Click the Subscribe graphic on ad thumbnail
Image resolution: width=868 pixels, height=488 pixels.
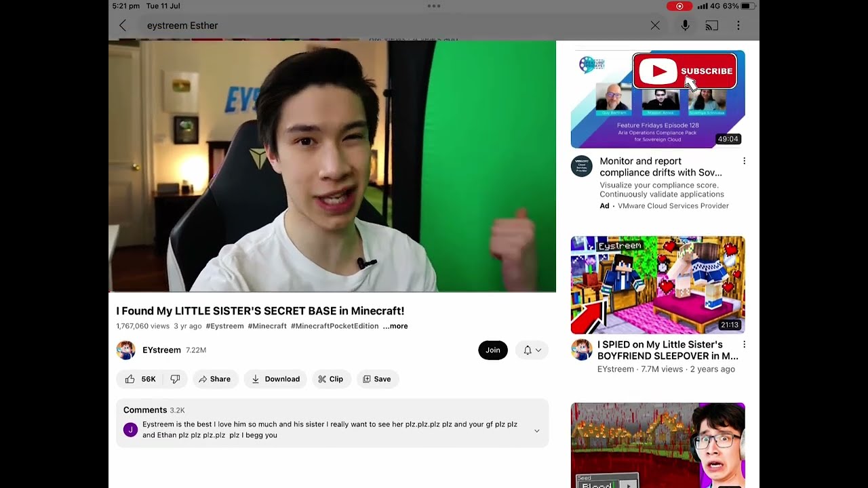pyautogui.click(x=685, y=71)
